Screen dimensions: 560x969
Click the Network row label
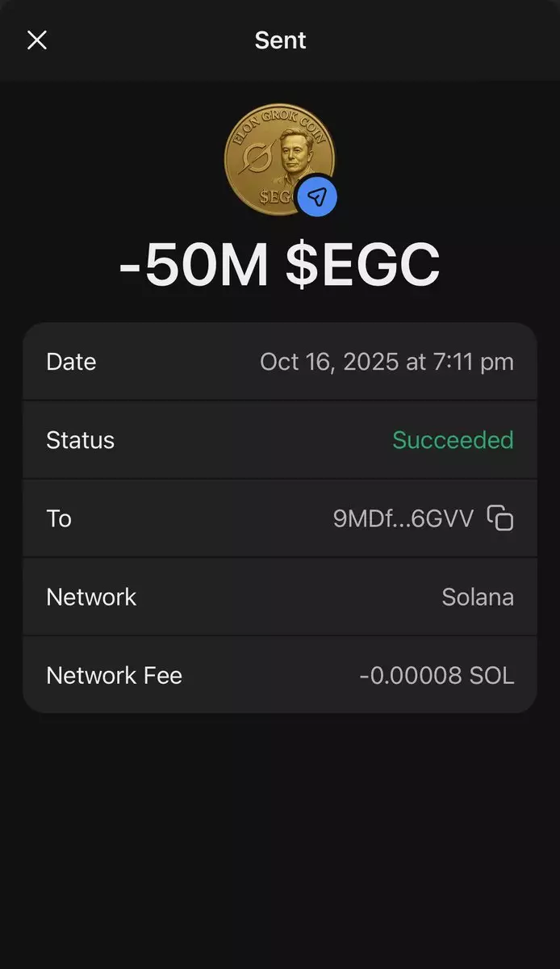(x=91, y=597)
